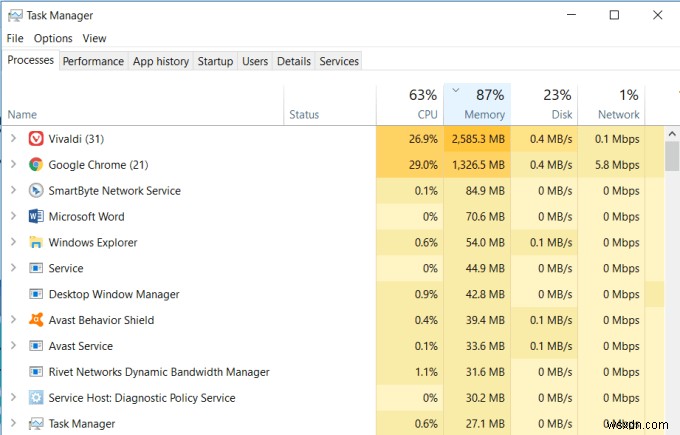Click the Vivaldi browser icon

36,138
